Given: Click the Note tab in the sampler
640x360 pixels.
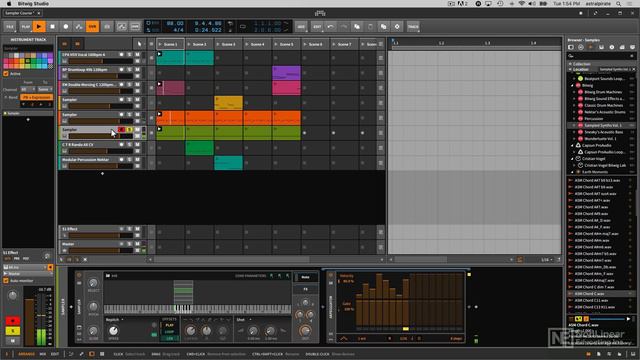Looking at the screenshot, I should coord(306,277).
